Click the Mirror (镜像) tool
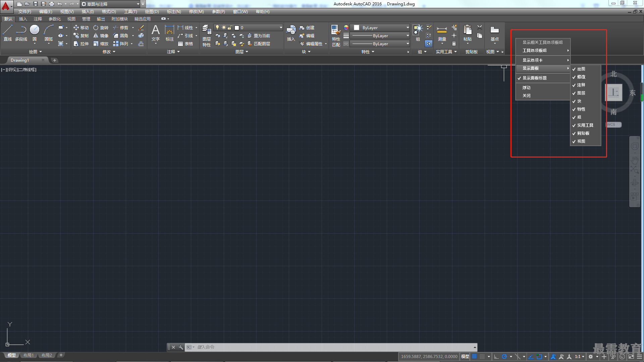 101,36
